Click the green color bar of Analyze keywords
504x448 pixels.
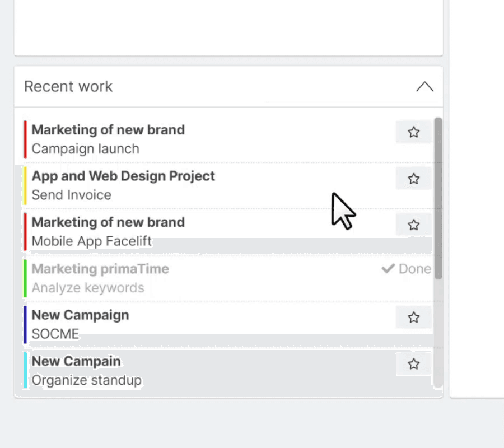(x=25, y=278)
